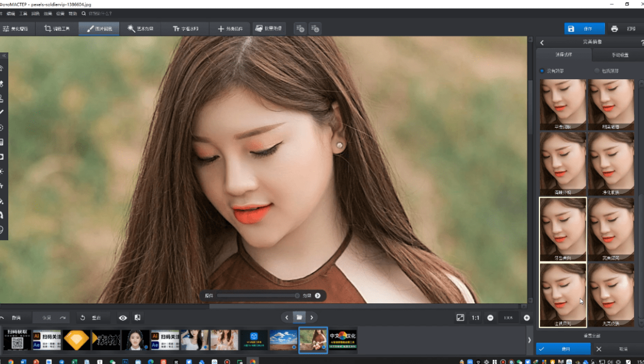Collapse the left tool sidebar with chevron
The height and width of the screenshot is (364, 644).
click(x=4, y=56)
